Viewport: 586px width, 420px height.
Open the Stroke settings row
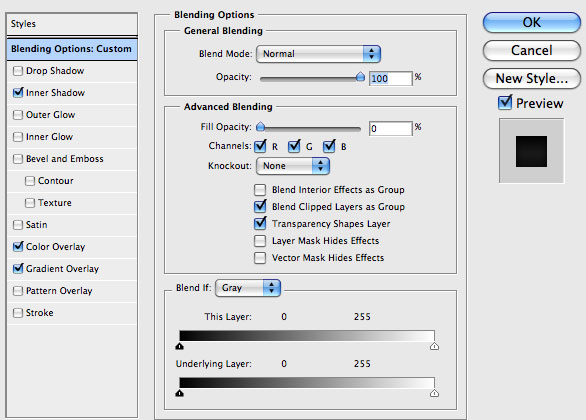[x=72, y=313]
